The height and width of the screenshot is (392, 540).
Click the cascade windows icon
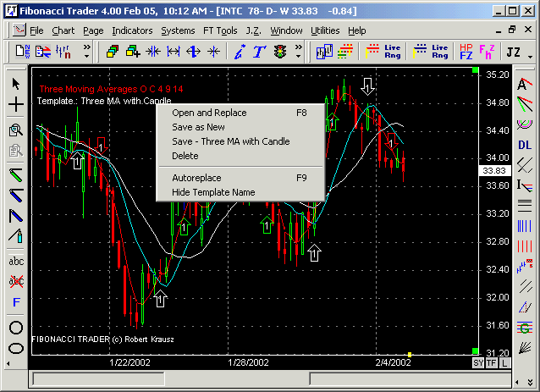113,52
